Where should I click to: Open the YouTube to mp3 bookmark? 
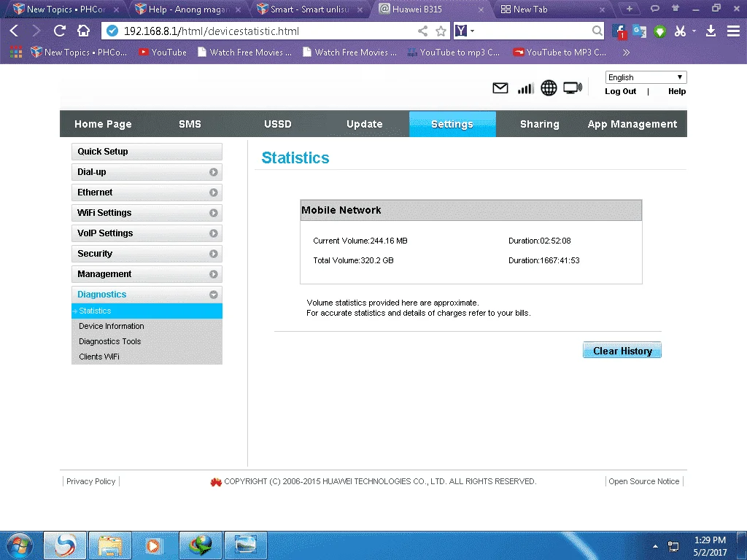(x=454, y=52)
